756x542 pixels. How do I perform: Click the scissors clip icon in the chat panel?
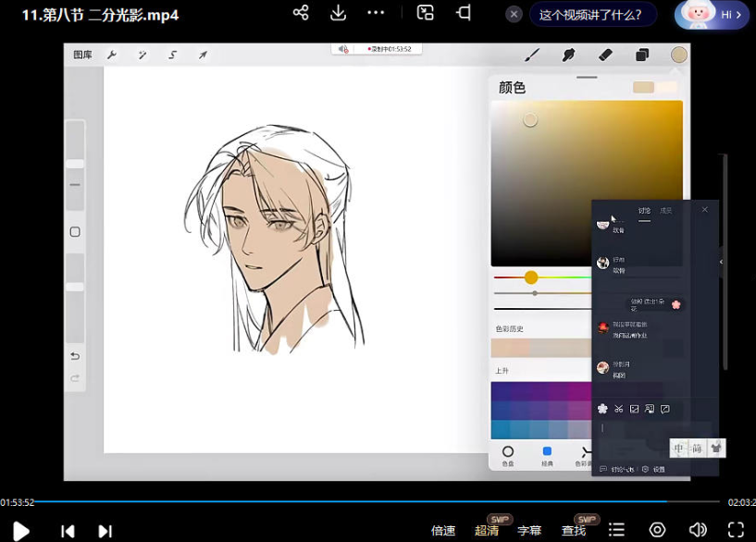point(619,409)
